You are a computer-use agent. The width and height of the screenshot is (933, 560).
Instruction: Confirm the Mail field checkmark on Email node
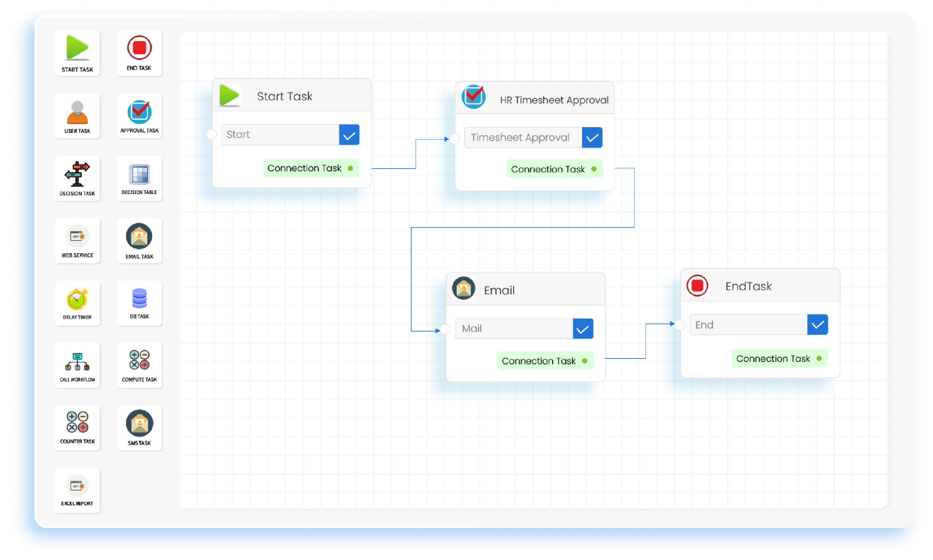coord(583,329)
